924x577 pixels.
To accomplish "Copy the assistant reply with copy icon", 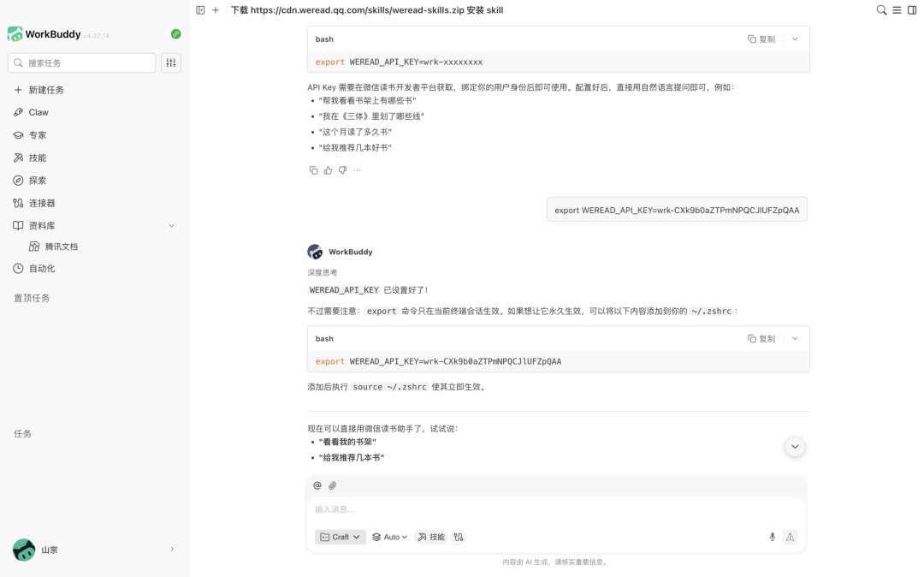I will (x=313, y=170).
